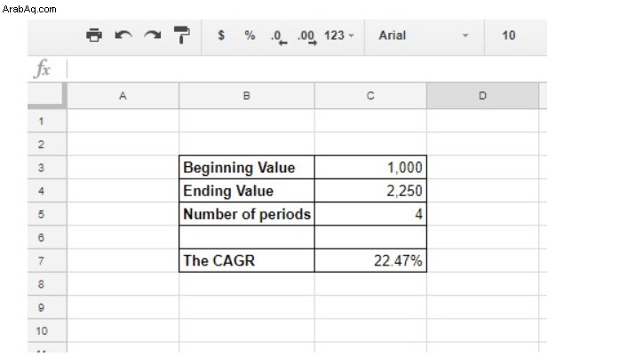The width and height of the screenshot is (620, 364).
Task: Click into the fx formula bar
Action: click(x=306, y=68)
